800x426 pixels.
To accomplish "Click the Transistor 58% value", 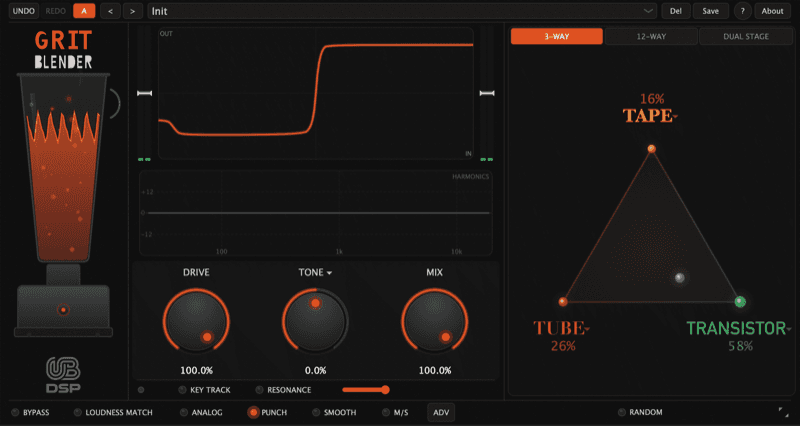I will pos(740,346).
